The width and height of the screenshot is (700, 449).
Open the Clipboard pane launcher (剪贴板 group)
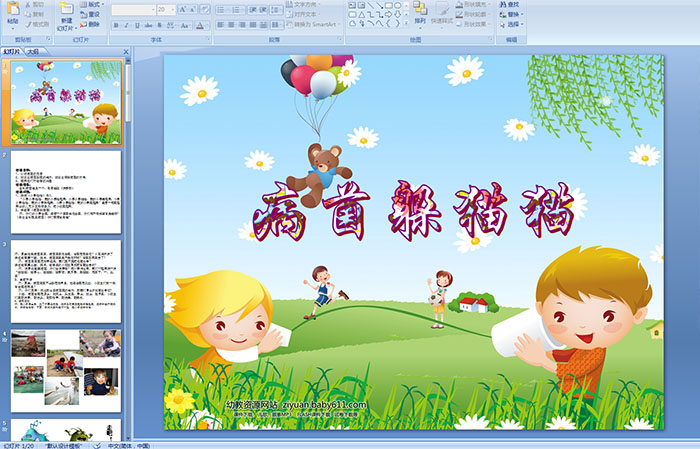point(49,39)
